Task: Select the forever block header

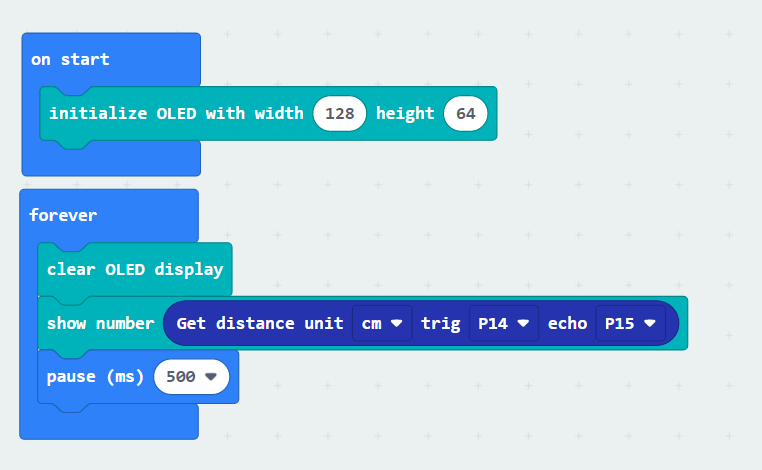Action: [63, 215]
